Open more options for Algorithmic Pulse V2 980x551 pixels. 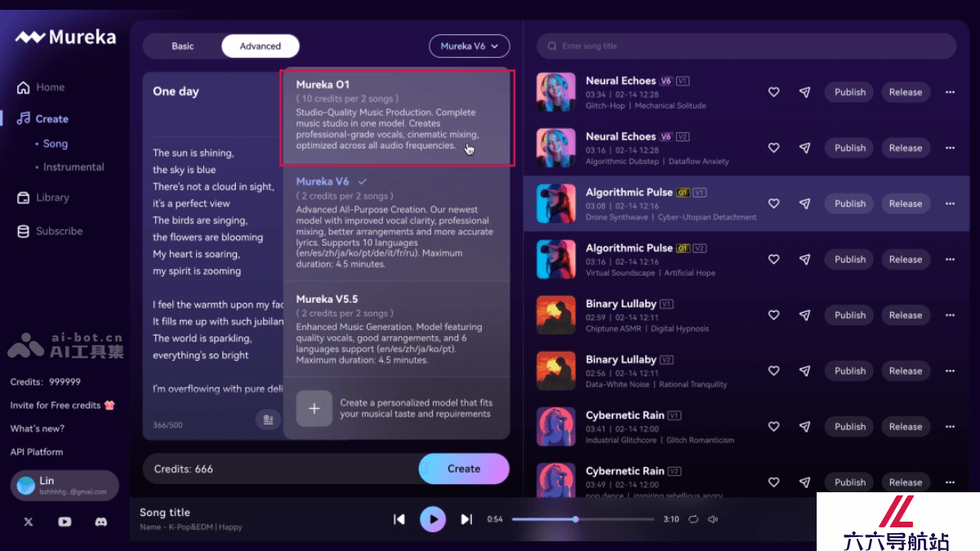click(950, 260)
